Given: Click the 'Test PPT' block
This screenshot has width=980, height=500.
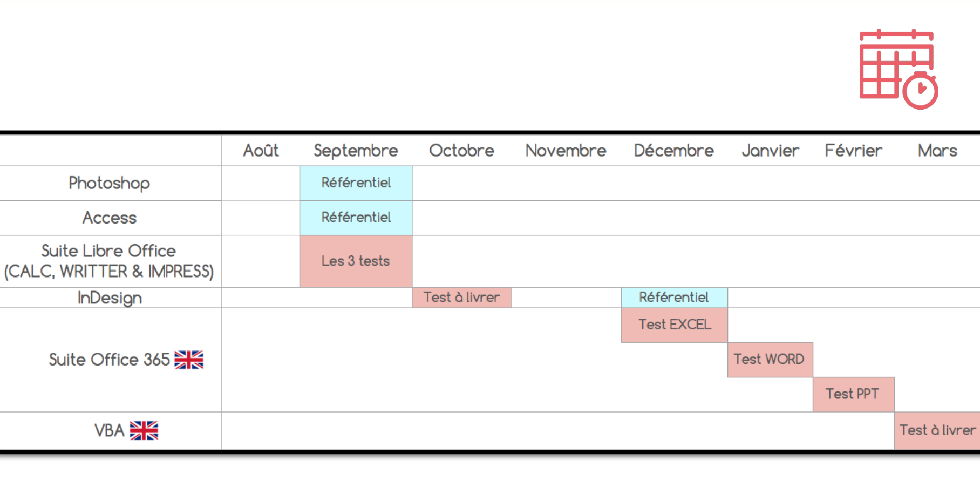Looking at the screenshot, I should point(853,394).
